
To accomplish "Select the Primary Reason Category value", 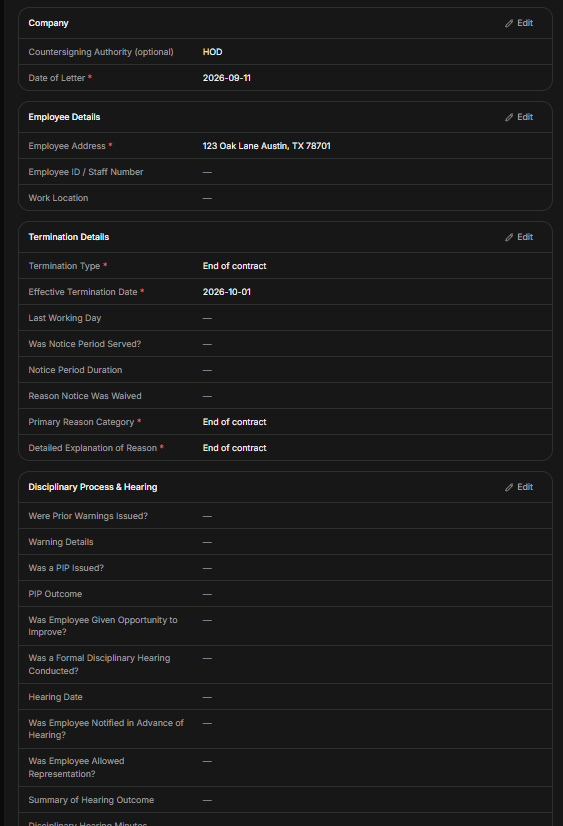I will pyautogui.click(x=234, y=422).
